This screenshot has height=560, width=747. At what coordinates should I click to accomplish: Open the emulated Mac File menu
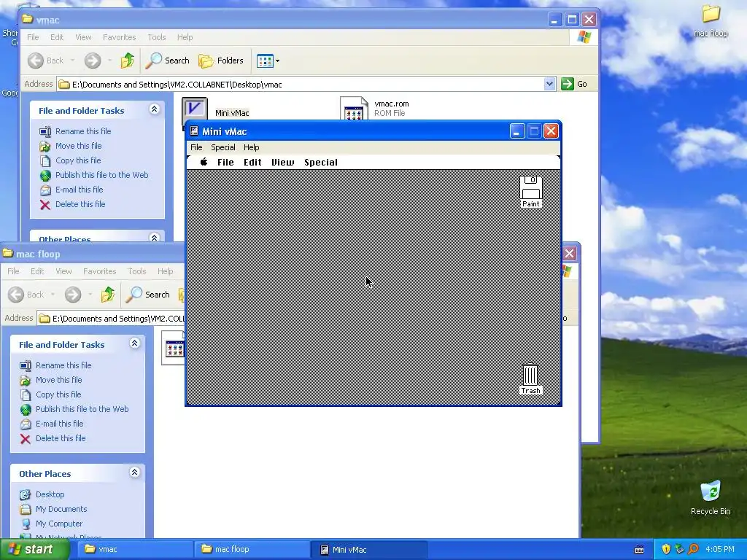click(225, 163)
